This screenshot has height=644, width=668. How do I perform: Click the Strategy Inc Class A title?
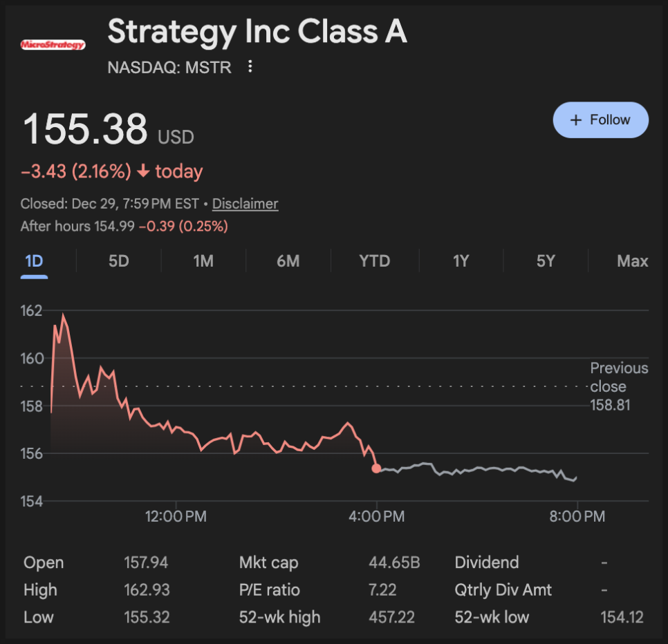[257, 32]
